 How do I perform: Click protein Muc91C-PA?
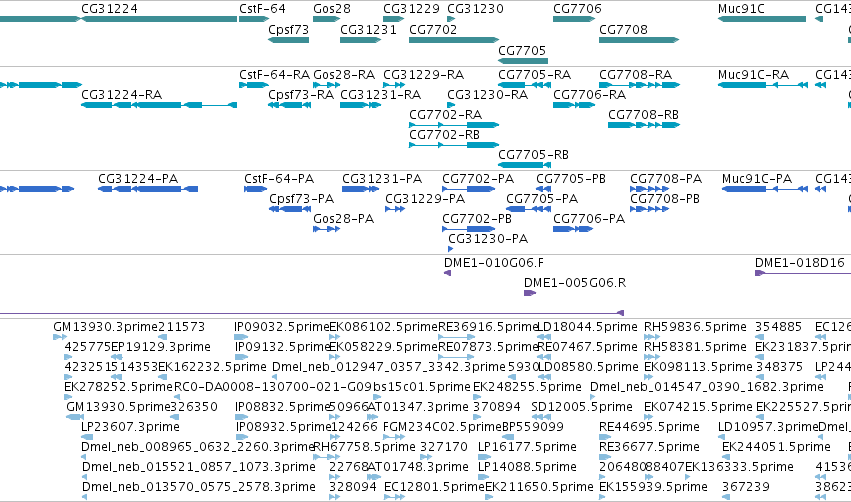(x=765, y=189)
